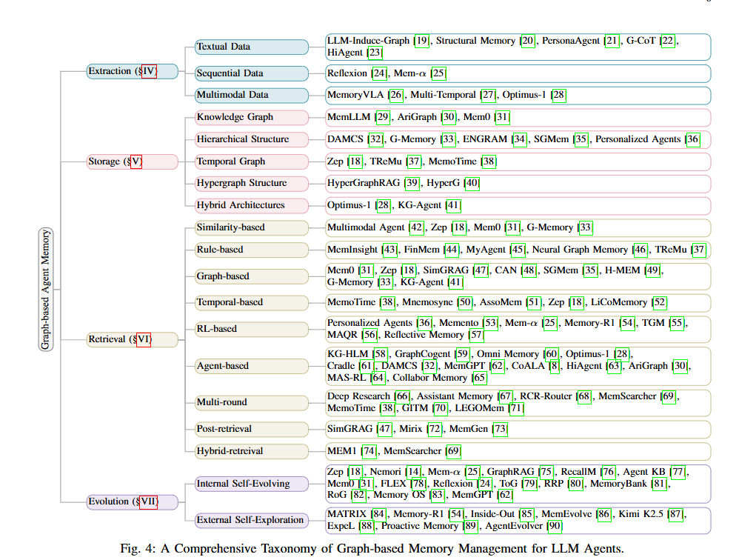Open citation [79] after ToG
Image resolution: width=739 pixels, height=560 pixels.
pyautogui.click(x=530, y=484)
